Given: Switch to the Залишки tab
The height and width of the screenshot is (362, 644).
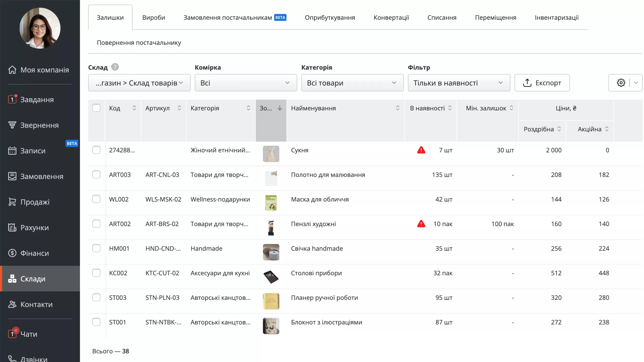Looking at the screenshot, I should tap(110, 17).
